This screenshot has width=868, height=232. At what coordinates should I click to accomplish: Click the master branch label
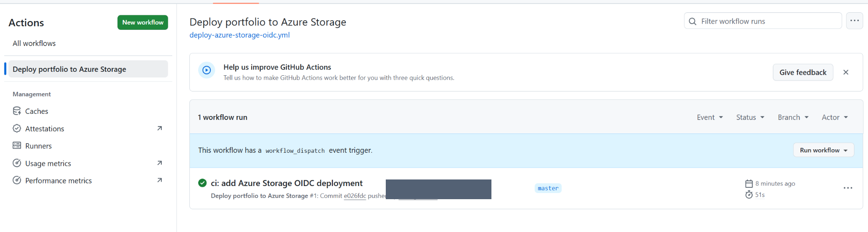pos(548,188)
